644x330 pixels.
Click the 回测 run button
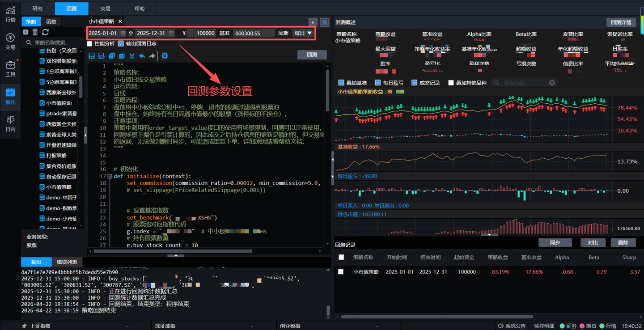click(312, 55)
